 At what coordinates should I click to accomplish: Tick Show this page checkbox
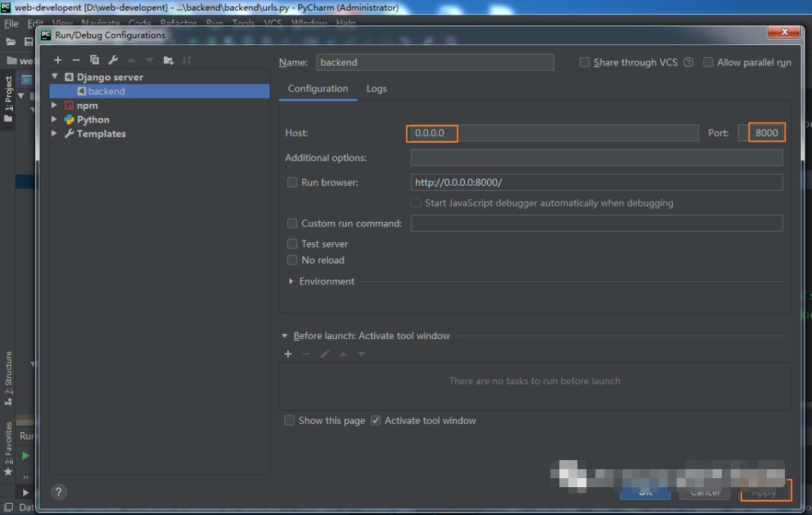point(289,420)
